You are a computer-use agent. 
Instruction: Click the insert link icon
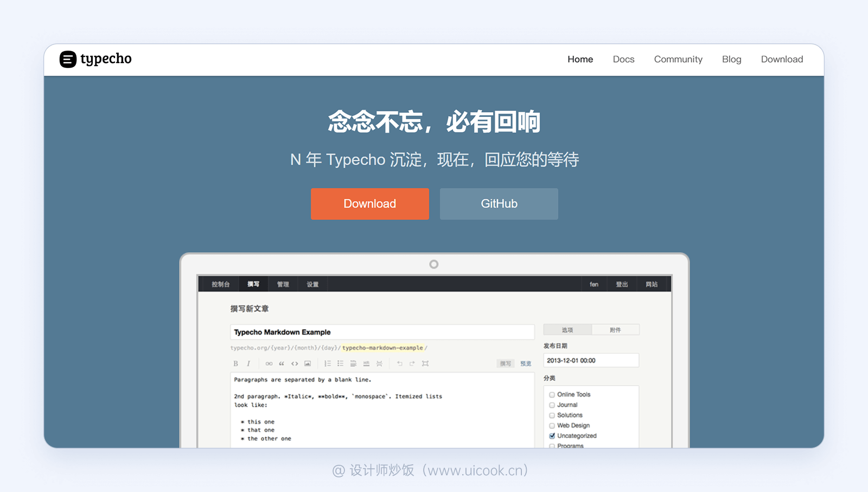(x=269, y=363)
